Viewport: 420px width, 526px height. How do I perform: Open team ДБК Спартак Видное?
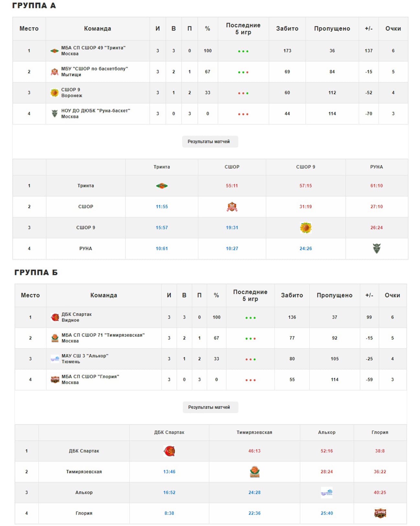click(x=77, y=317)
